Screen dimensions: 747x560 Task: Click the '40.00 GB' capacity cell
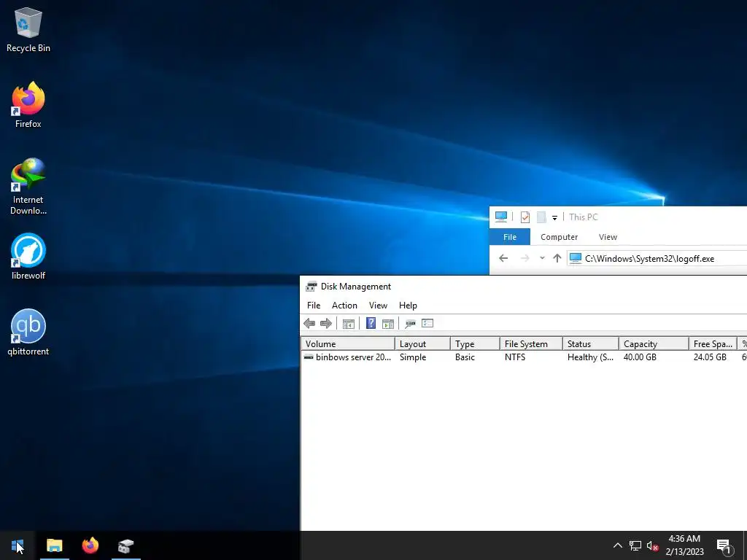(640, 357)
